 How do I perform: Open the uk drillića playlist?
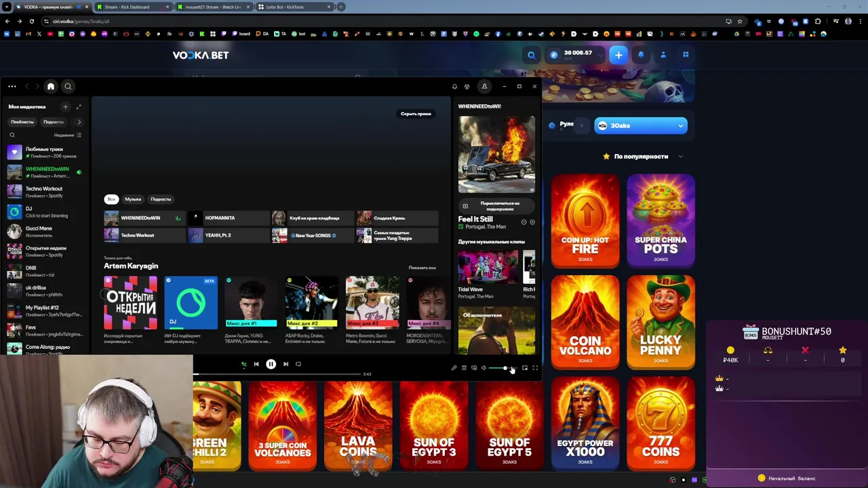[x=44, y=291]
